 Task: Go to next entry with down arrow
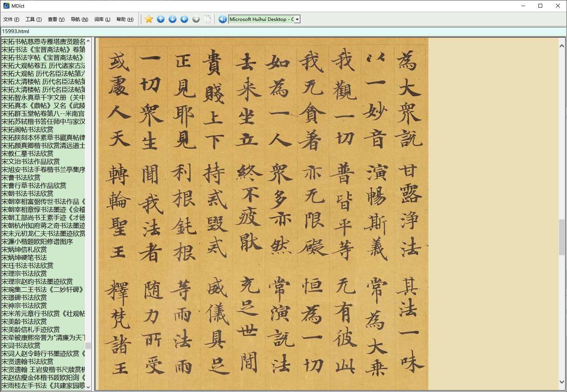tap(172, 19)
